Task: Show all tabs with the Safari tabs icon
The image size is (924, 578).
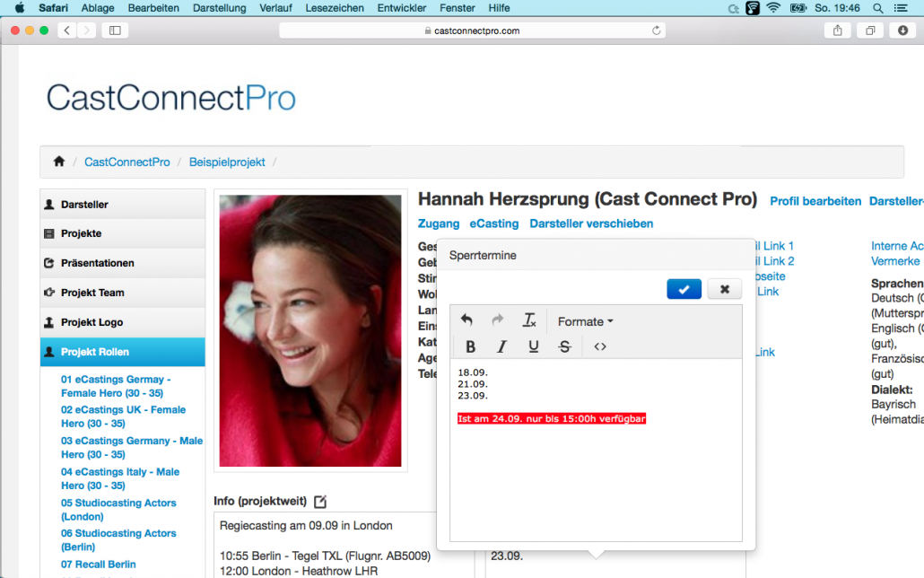Action: pos(870,31)
